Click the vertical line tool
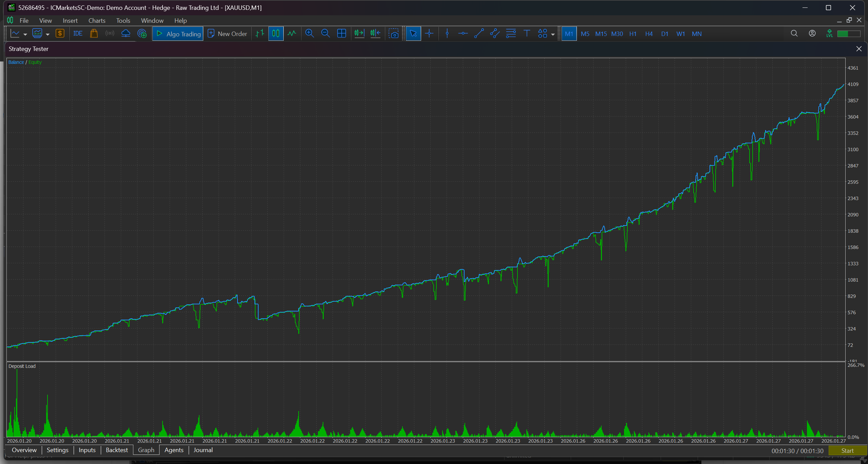This screenshot has height=464, width=868. pos(447,34)
